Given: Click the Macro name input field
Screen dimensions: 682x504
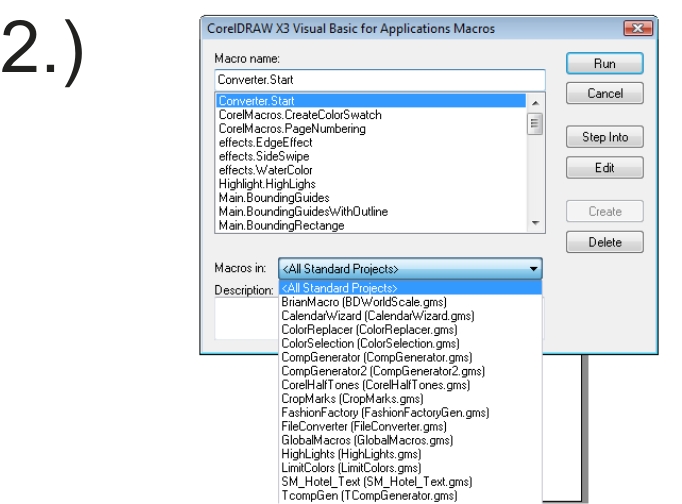Looking at the screenshot, I should [380, 80].
